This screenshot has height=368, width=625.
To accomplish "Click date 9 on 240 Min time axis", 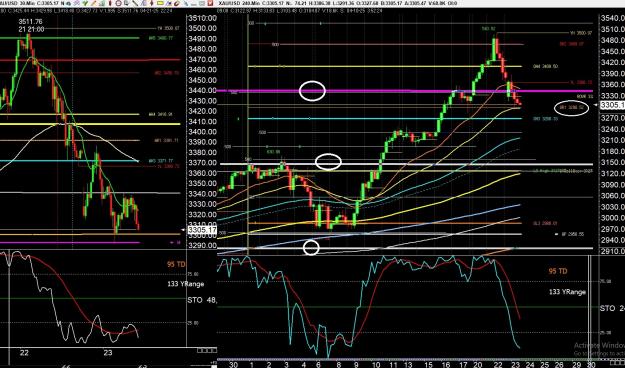I will (x=356, y=364).
